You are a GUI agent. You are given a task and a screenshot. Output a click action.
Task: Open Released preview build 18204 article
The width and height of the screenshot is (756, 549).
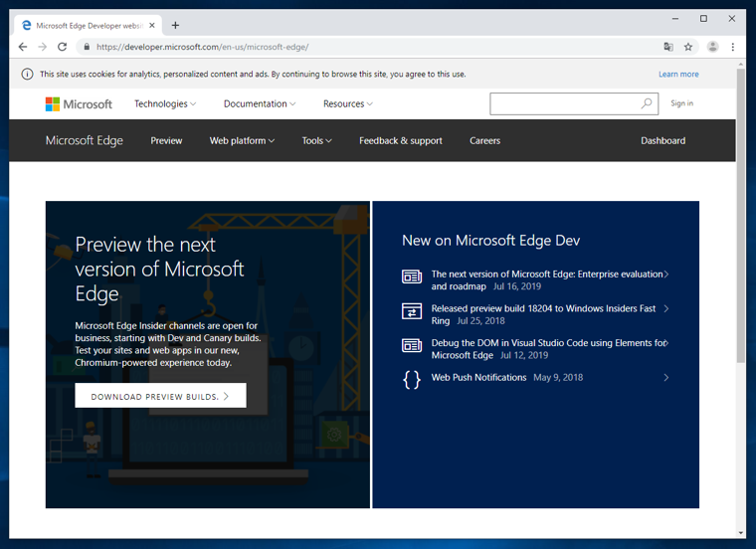(543, 314)
